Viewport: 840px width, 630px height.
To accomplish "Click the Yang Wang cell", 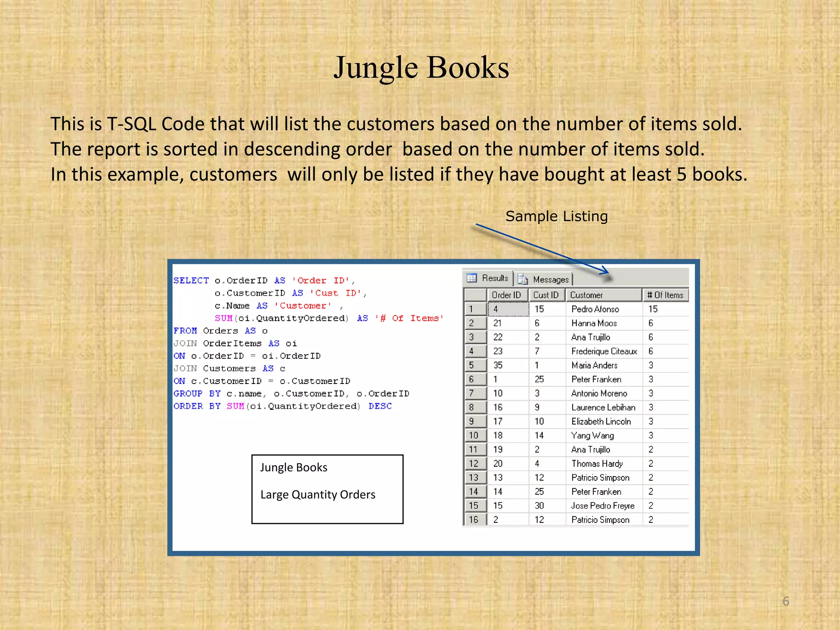I will (604, 435).
